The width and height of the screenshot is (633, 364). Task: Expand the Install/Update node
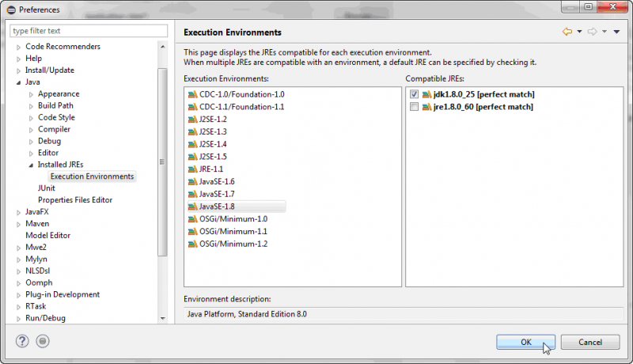point(18,70)
